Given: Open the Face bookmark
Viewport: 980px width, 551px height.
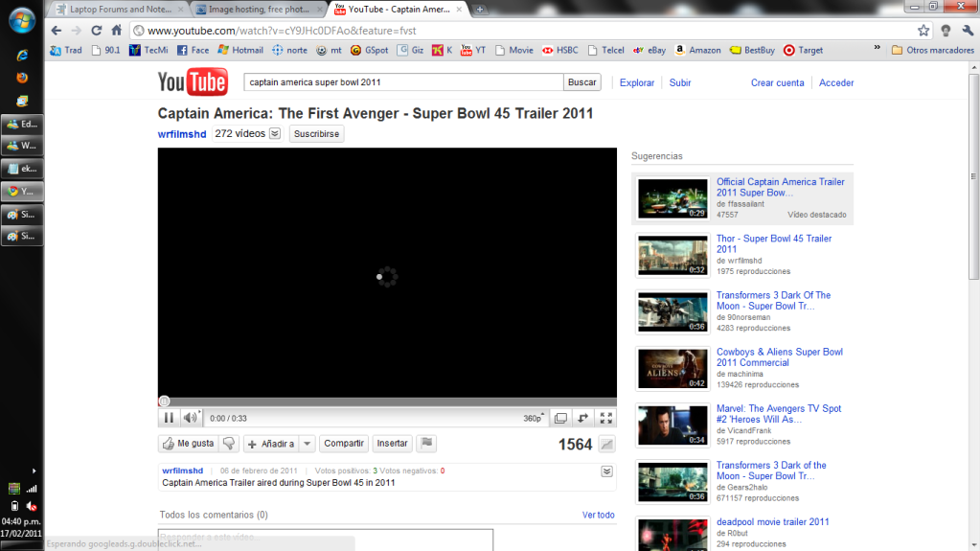Looking at the screenshot, I should tap(194, 50).
